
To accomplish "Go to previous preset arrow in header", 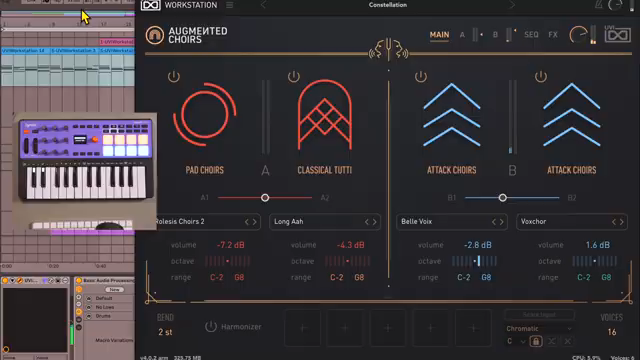I will [264, 5].
